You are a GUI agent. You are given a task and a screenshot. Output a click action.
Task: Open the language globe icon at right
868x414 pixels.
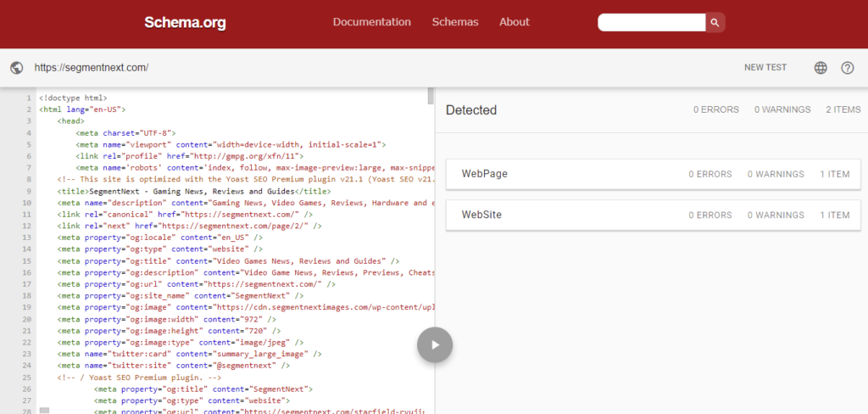point(821,68)
